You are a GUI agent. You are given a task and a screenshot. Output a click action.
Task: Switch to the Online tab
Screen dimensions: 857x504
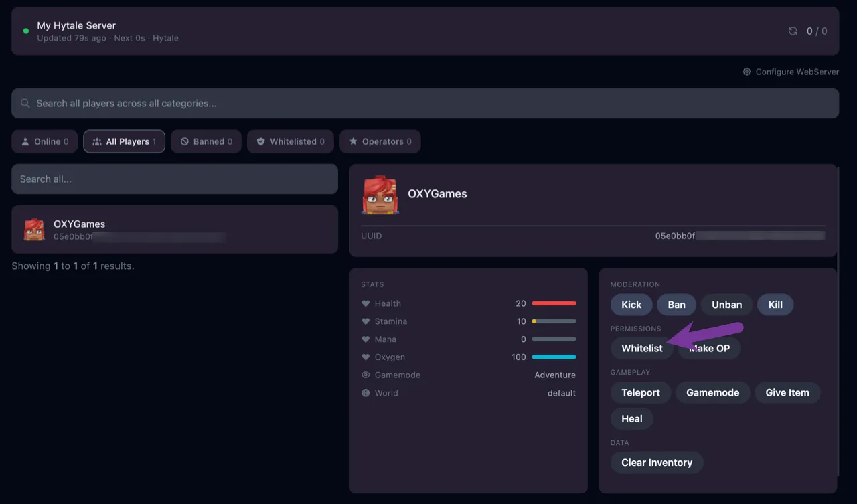[45, 141]
